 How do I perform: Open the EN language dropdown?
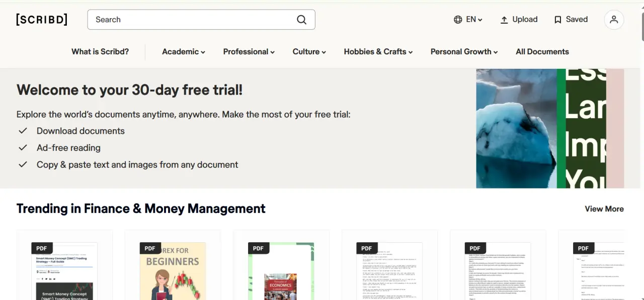click(x=474, y=20)
